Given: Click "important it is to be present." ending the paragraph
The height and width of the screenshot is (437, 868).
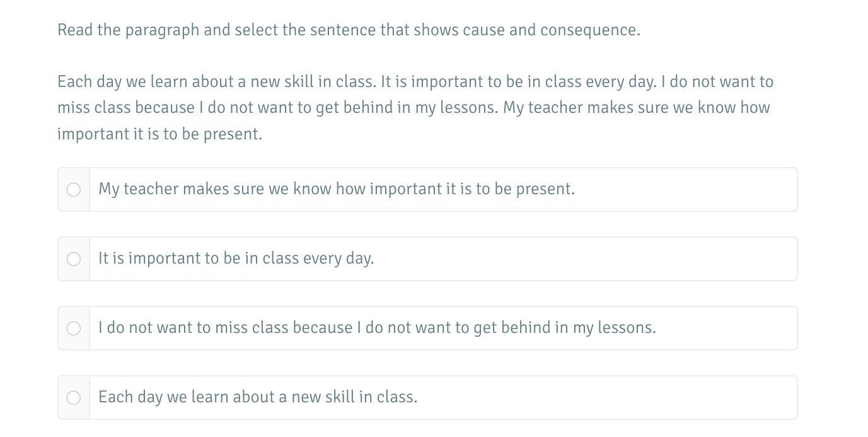Looking at the screenshot, I should click(159, 134).
